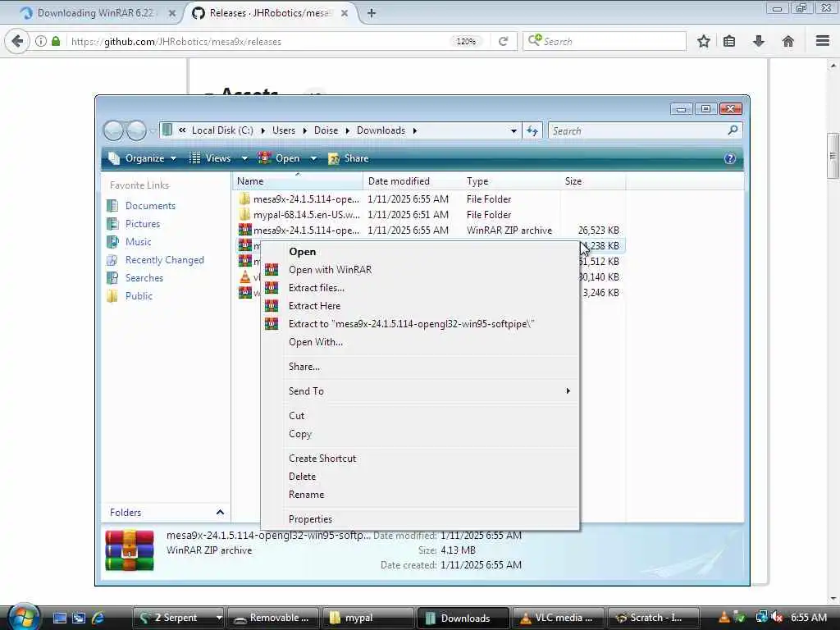This screenshot has height=630, width=840.
Task: Select Open with WinRAR menu entry
Action: click(x=330, y=270)
